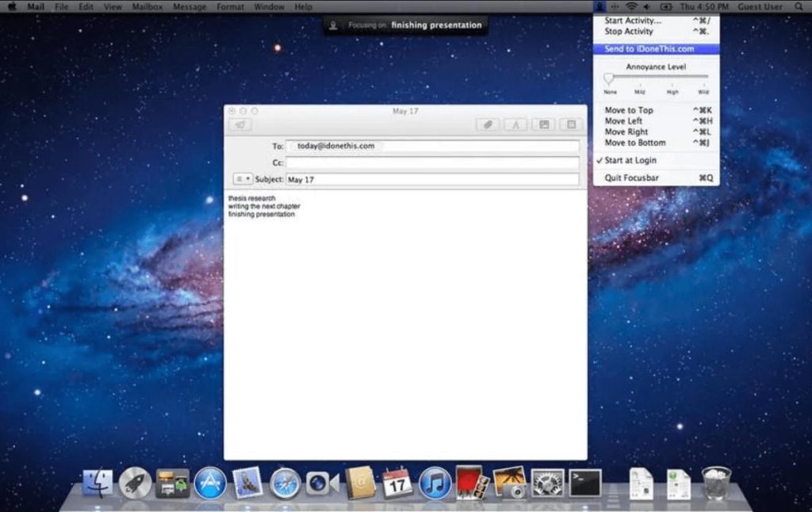Open FaceTime camera icon in Dock

(322, 483)
